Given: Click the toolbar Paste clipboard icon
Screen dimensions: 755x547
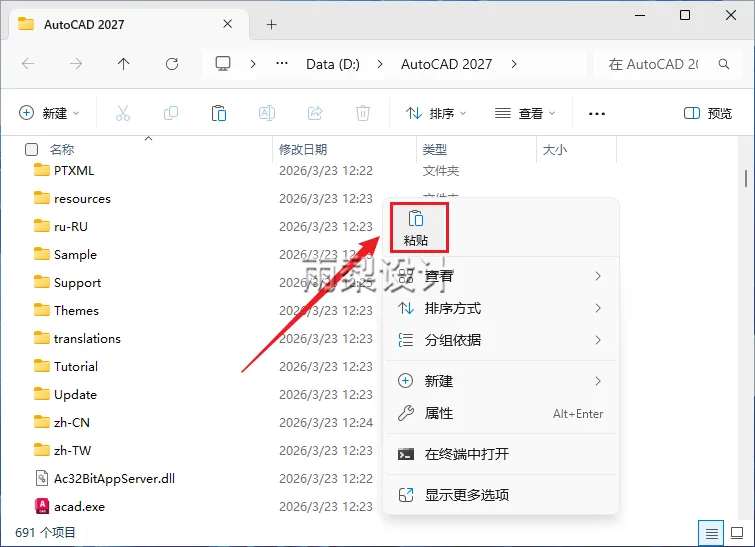Looking at the screenshot, I should pyautogui.click(x=219, y=113).
